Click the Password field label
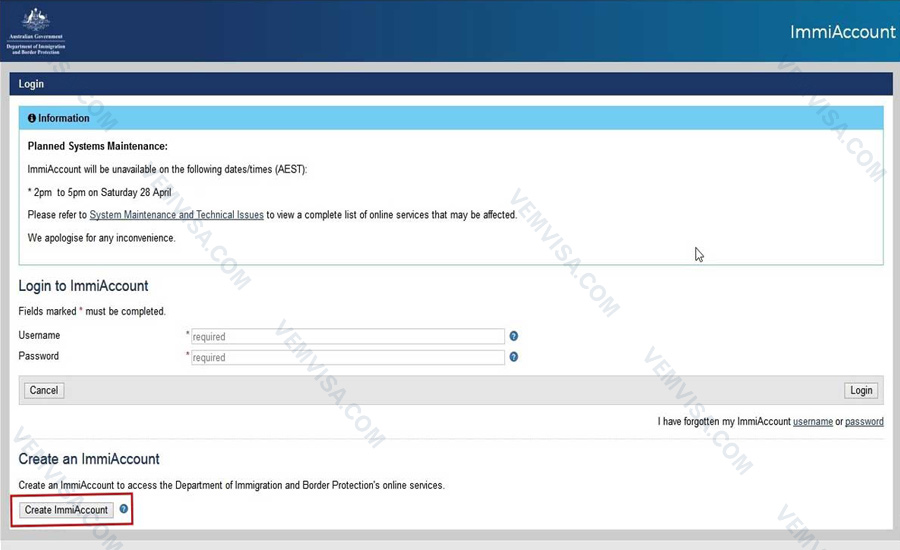The image size is (900, 550). (38, 356)
